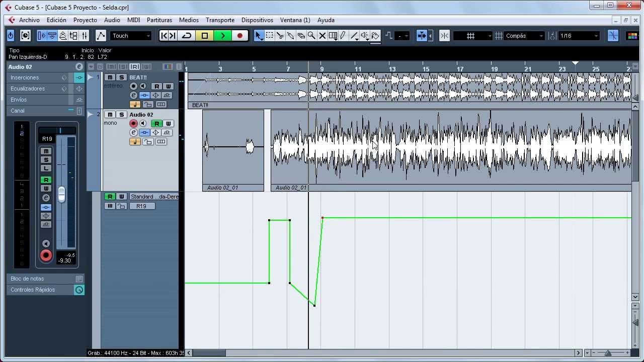This screenshot has height=362, width=644.
Task: Select the Draw pencil tool
Action: coord(343,36)
